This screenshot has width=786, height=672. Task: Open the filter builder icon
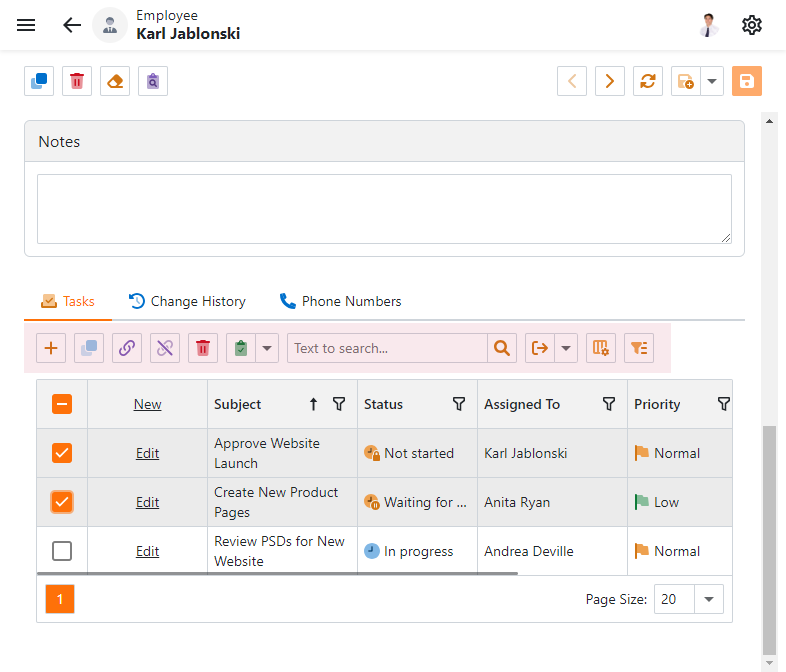pyautogui.click(x=639, y=348)
